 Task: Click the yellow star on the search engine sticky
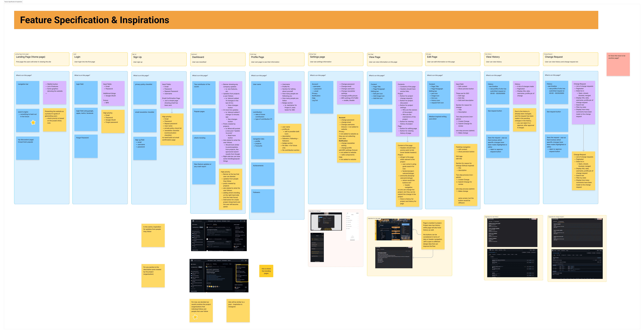point(33,122)
